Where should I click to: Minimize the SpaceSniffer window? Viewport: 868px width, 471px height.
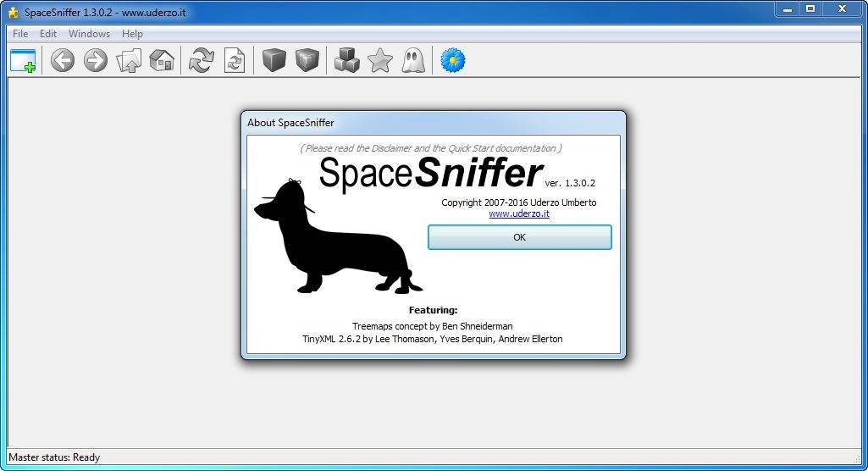pyautogui.click(x=788, y=8)
